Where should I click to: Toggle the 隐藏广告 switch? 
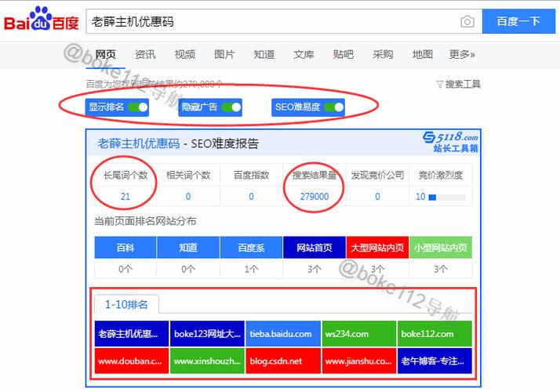[231, 107]
